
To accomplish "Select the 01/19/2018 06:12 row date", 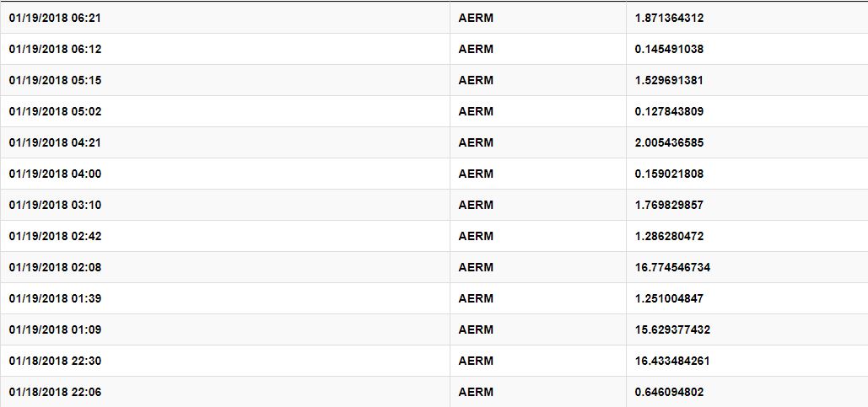I will [55, 49].
